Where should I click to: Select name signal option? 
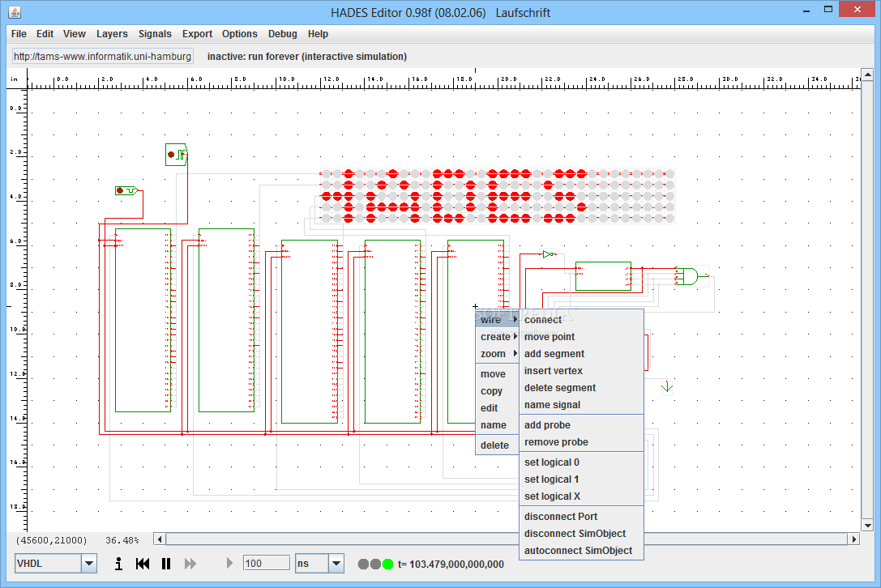582,404
